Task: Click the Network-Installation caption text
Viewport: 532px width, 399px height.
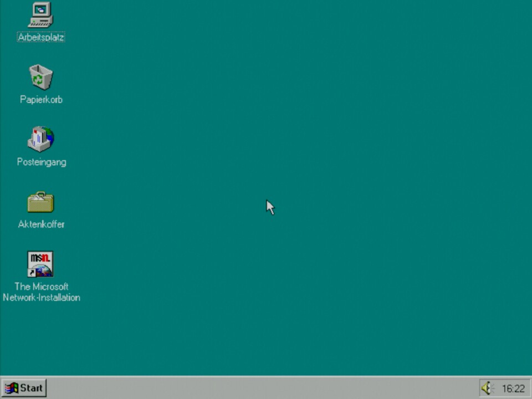Action: click(41, 298)
